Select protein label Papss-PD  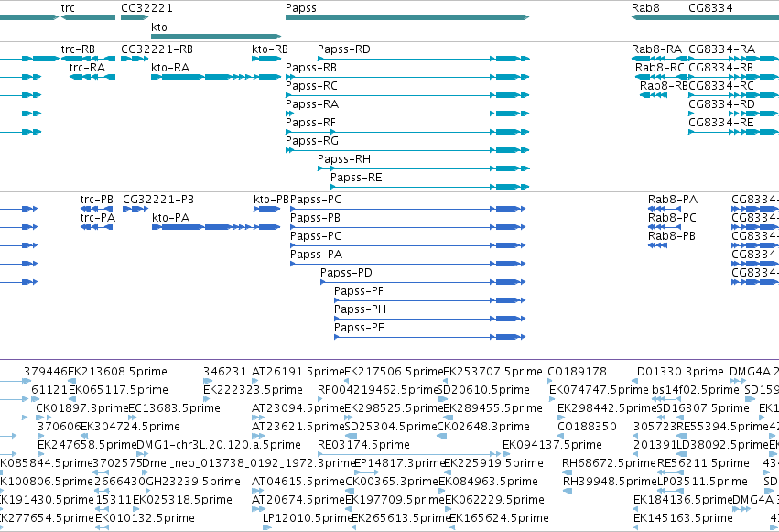click(x=346, y=273)
